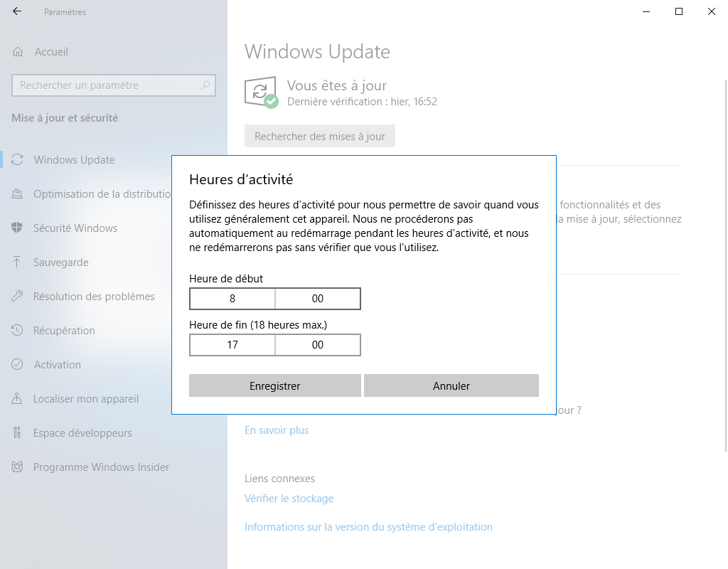Viewport: 728px width, 569px height.
Task: Minimize the Paramètres window
Action: 646,11
